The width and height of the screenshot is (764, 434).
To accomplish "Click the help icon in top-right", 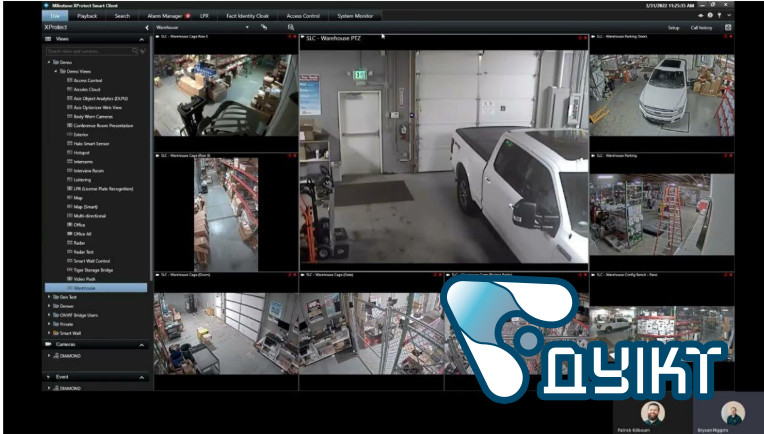I will pos(710,16).
